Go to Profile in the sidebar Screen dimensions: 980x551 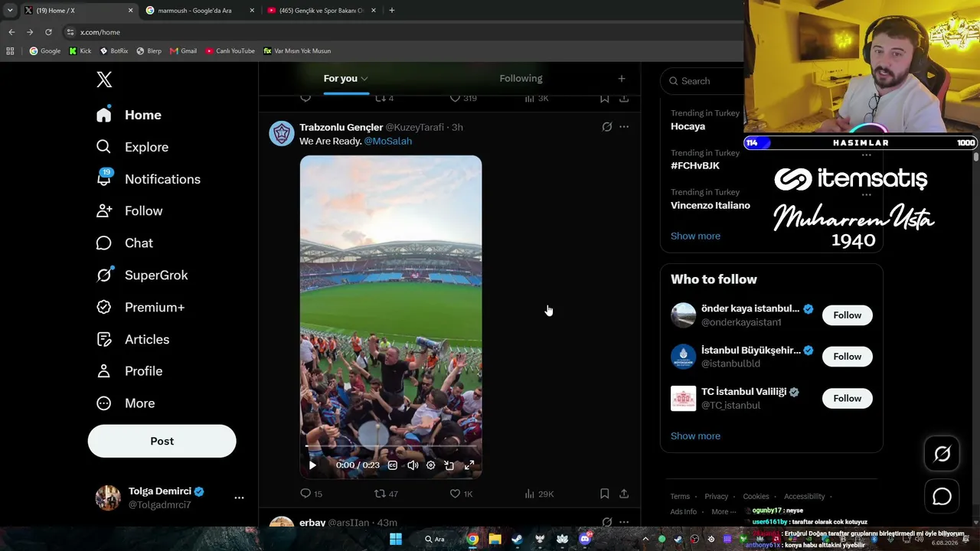pyautogui.click(x=129, y=371)
